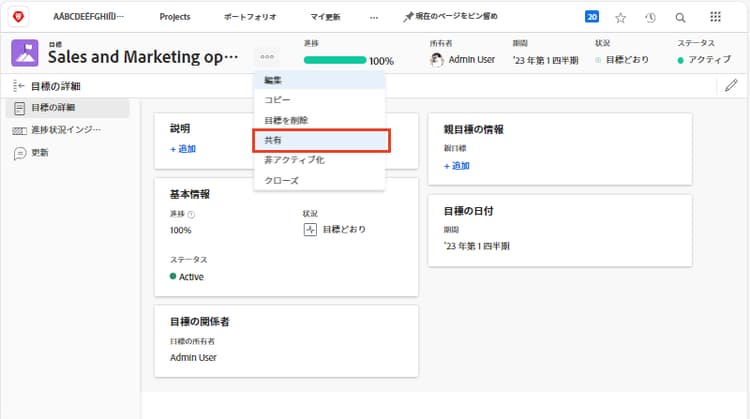Select 編集 from the dropdown menu

click(319, 80)
